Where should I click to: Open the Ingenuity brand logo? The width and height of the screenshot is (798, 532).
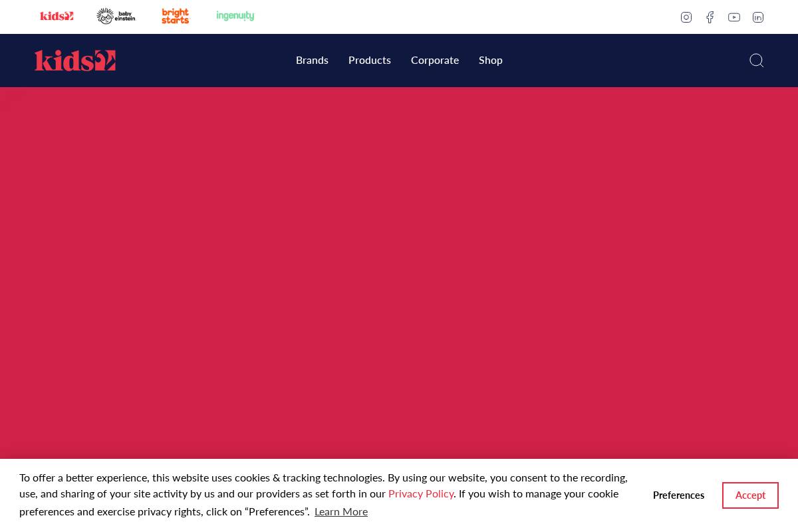(x=235, y=16)
